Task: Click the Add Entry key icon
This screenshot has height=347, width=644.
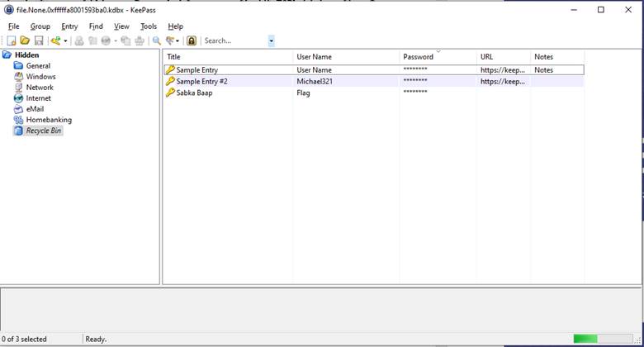Action: pyautogui.click(x=55, y=40)
